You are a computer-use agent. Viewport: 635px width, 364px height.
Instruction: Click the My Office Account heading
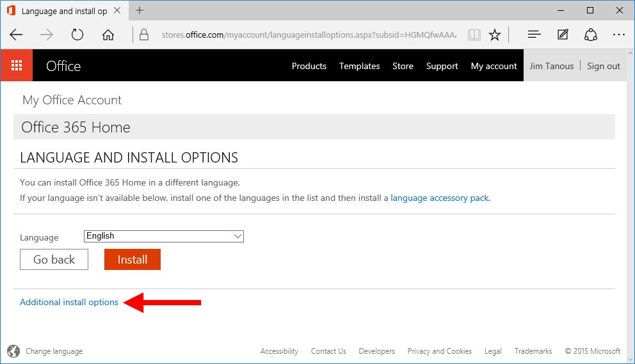[x=72, y=100]
